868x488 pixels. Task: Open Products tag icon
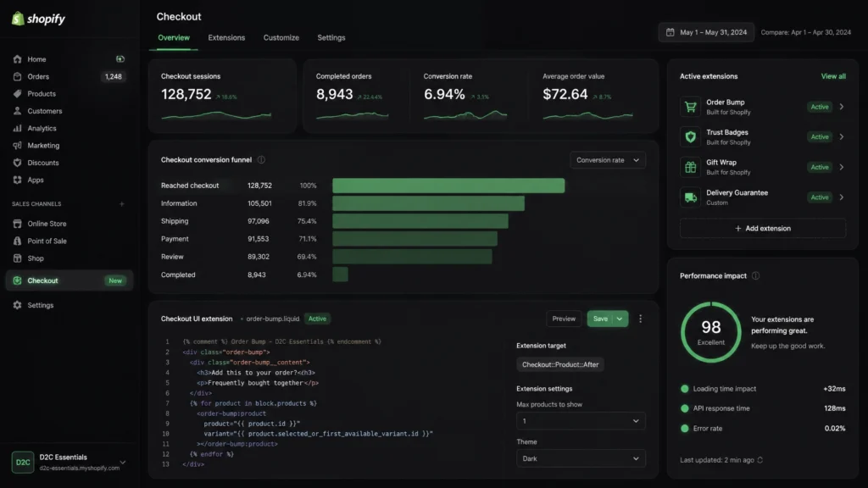(17, 93)
